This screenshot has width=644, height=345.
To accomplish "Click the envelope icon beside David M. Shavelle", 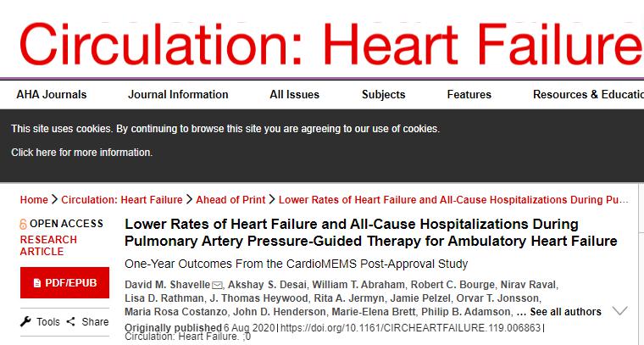I will pos(217,285).
